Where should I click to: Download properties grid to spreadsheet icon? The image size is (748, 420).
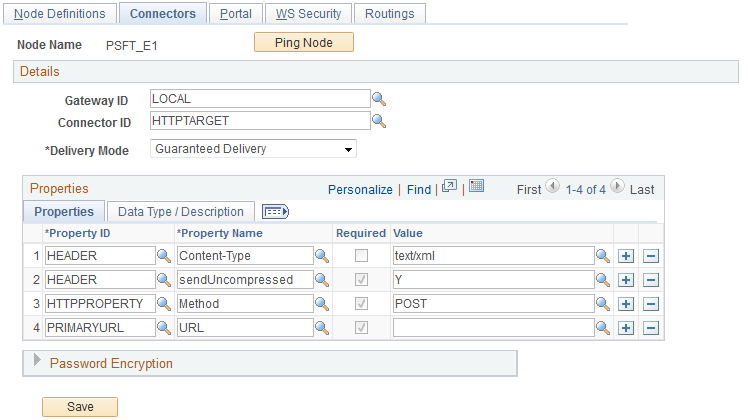click(x=476, y=186)
